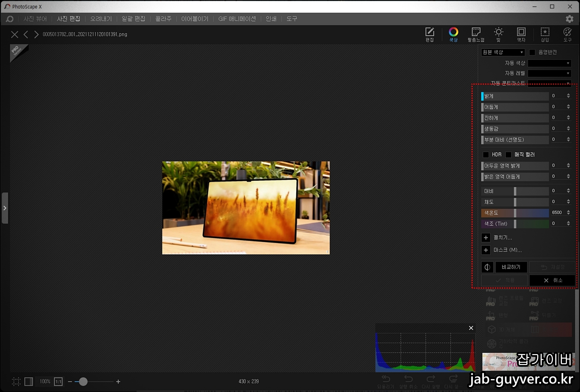Click the 비교하기 compare button
This screenshot has height=392, width=580.
click(x=511, y=267)
